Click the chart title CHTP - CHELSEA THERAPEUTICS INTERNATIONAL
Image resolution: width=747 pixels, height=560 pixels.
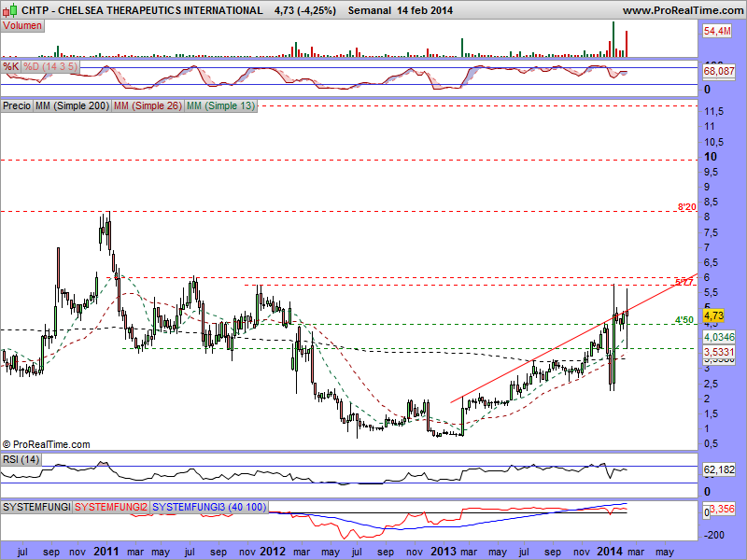[x=142, y=10]
